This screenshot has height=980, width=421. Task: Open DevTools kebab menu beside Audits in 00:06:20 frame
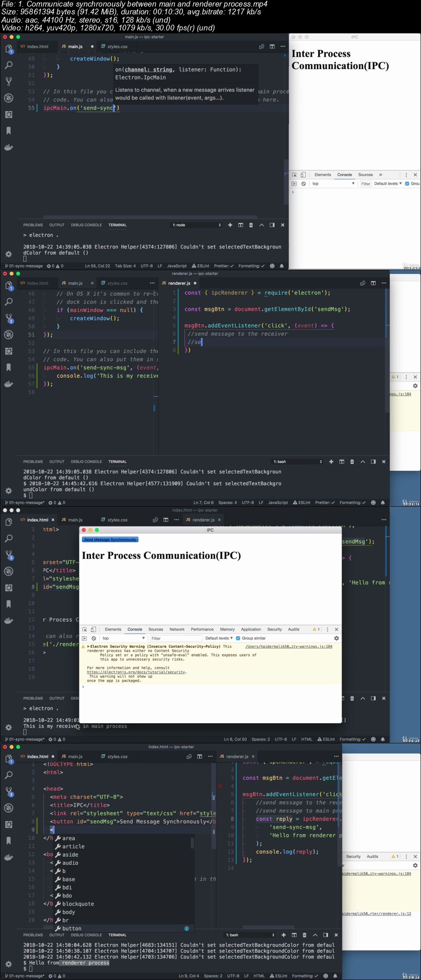click(327, 629)
